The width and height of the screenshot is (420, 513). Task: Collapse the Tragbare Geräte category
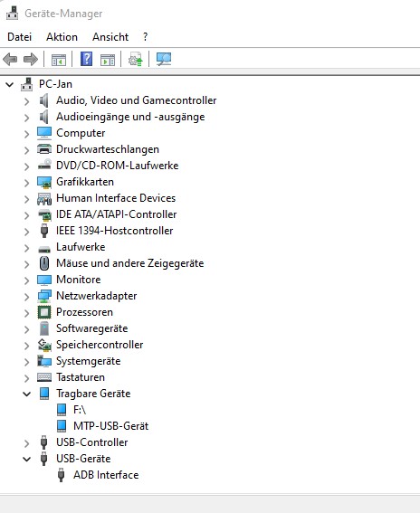[x=27, y=394]
